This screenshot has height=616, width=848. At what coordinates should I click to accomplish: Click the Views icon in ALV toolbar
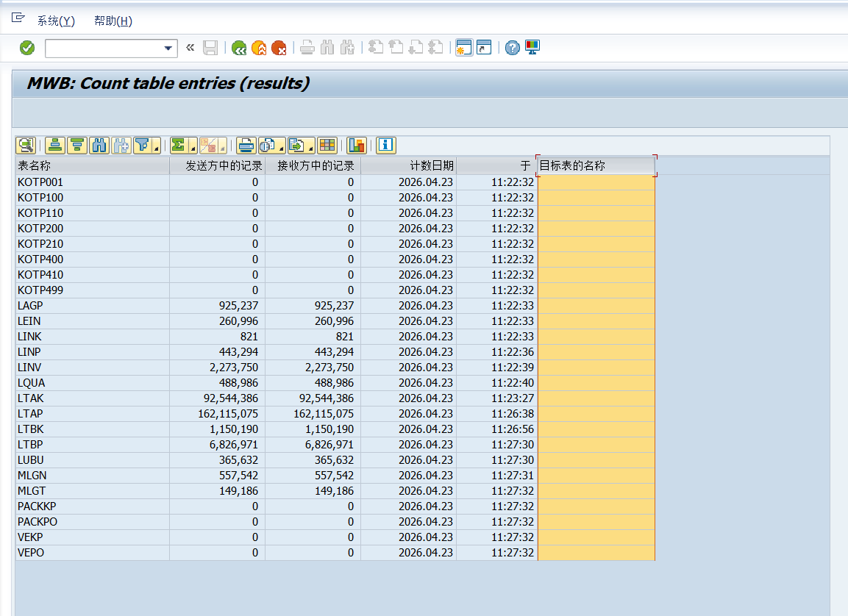tap(267, 146)
